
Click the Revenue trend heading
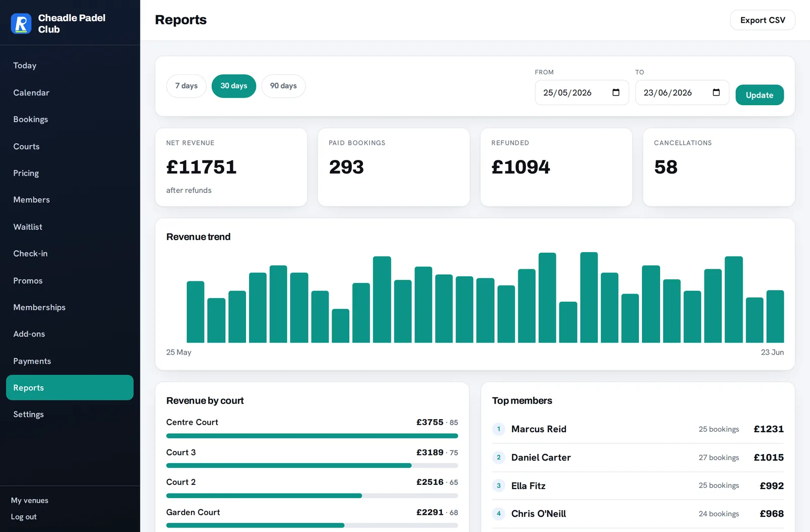[x=198, y=237]
